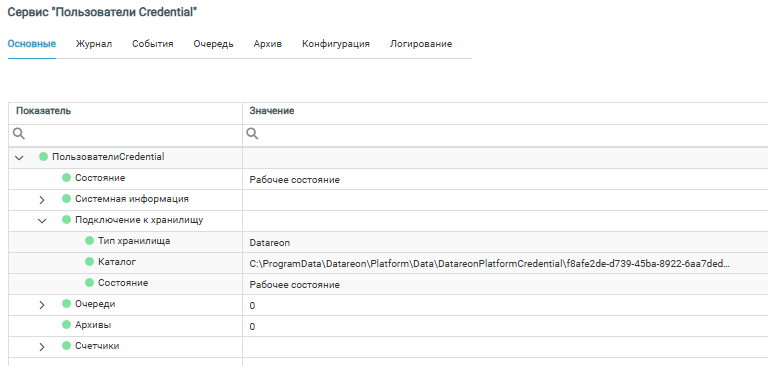This screenshot has width=768, height=366.
Task: Switch to the События tab
Action: pos(152,44)
